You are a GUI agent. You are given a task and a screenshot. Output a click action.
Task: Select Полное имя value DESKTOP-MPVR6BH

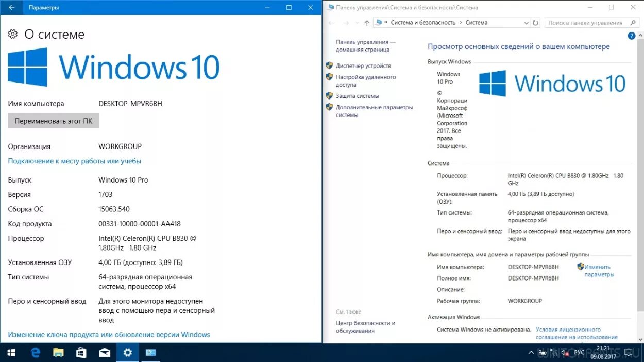(x=533, y=278)
